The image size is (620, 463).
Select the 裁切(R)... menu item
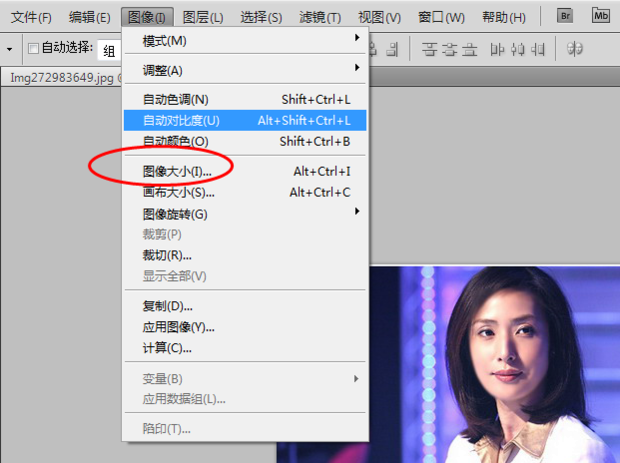pos(245,255)
